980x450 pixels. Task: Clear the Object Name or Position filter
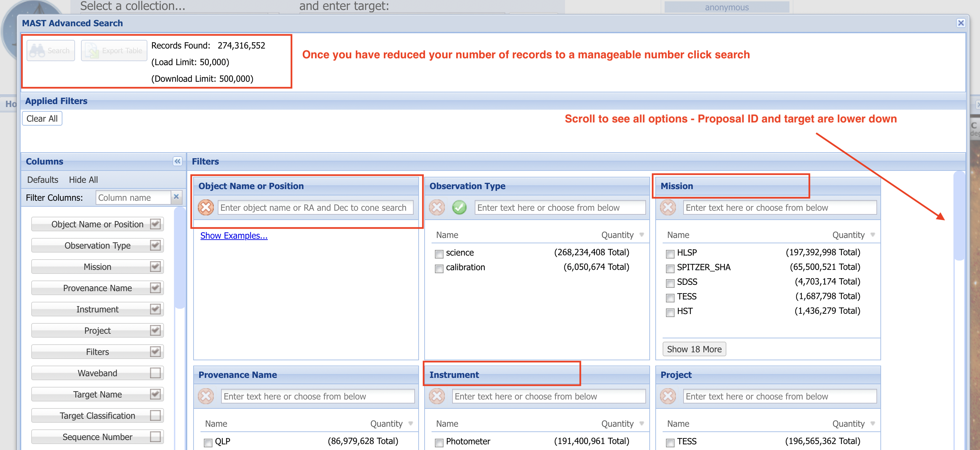click(206, 207)
